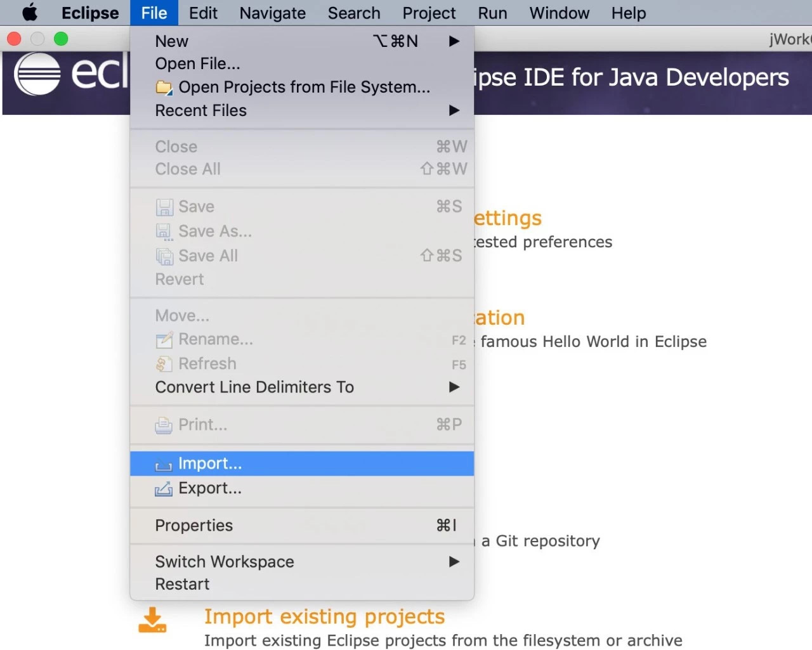This screenshot has width=812, height=650.
Task: Click the Print icon in File menu
Action: [x=164, y=426]
